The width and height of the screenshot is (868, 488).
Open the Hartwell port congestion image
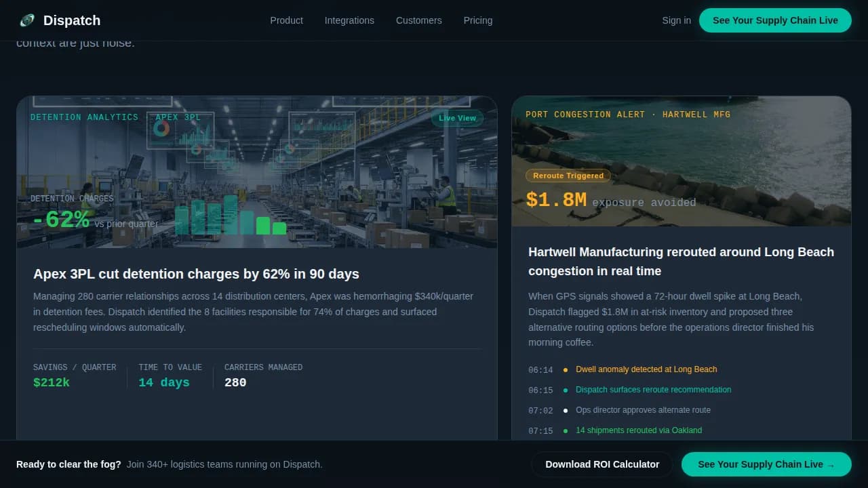click(x=682, y=161)
